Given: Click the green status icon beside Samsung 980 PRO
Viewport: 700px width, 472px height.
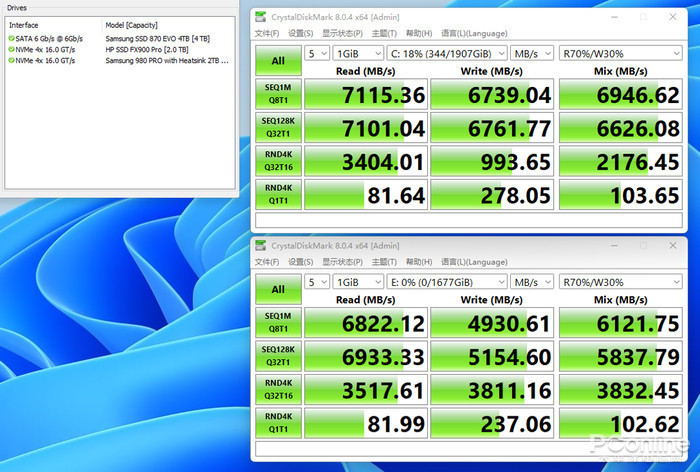Looking at the screenshot, I should coord(12,60).
